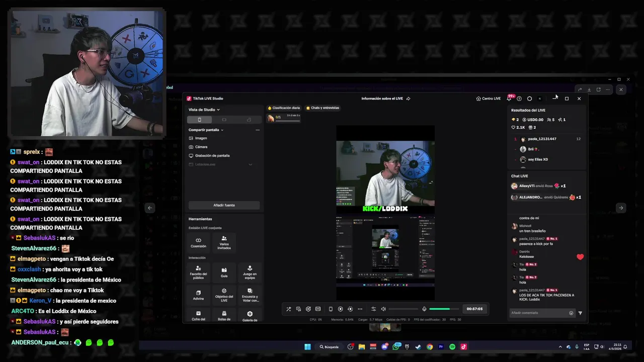The width and height of the screenshot is (644, 362).
Task: Click the phone preview icon in the control bar
Action: (331, 309)
